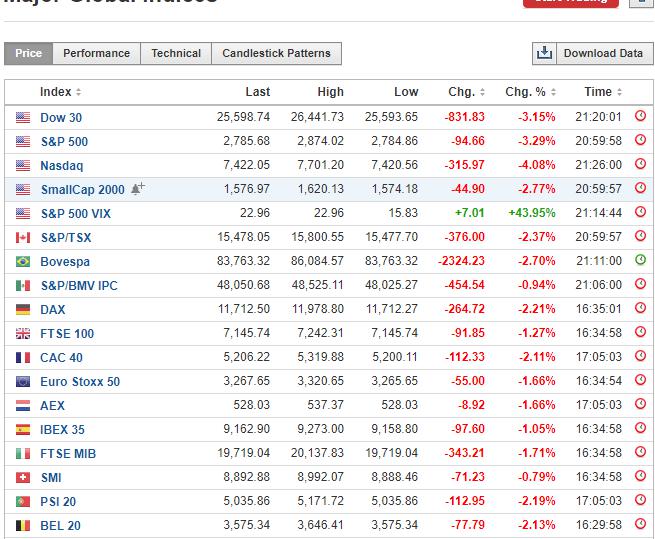Sort table by Index column arrows
Image resolution: width=655 pixels, height=539 pixels.
coord(79,92)
